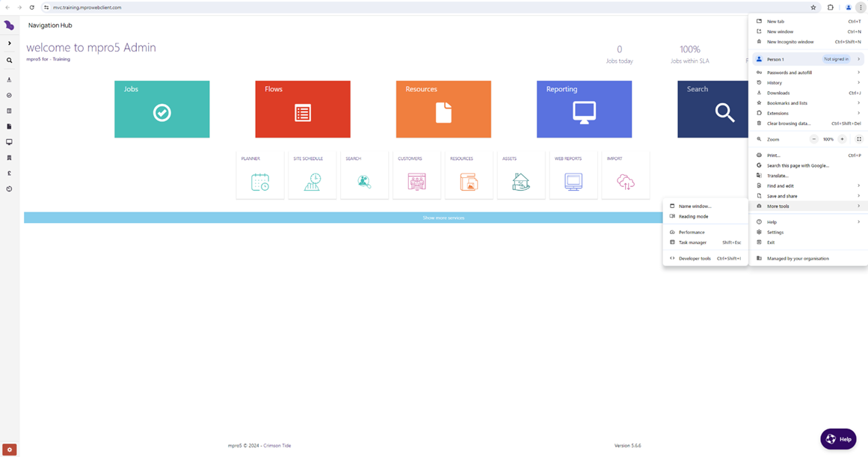Choose New tab from Chrome menu
This screenshot has height=457, width=868.
808,22
